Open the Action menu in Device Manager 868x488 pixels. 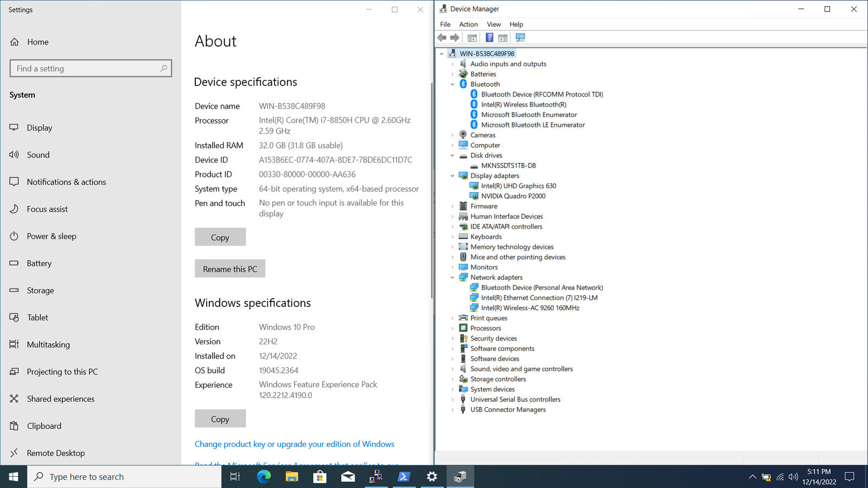(x=468, y=24)
